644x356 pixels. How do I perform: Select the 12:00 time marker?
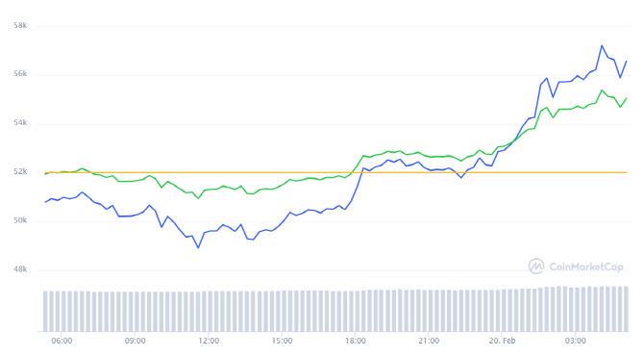(209, 341)
